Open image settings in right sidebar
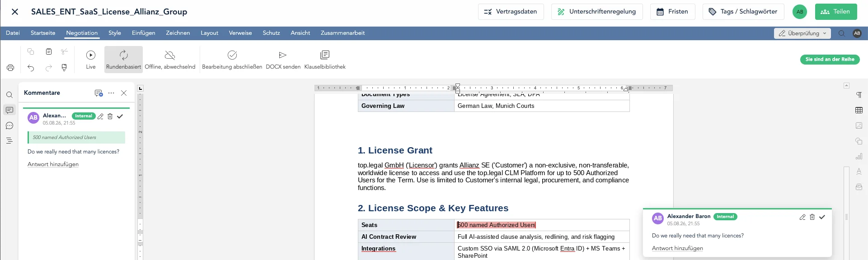868x260 pixels. point(859,125)
